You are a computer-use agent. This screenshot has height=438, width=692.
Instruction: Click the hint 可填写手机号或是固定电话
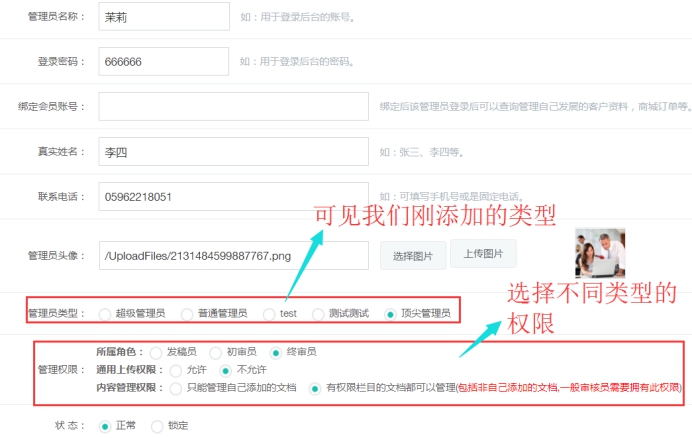(x=451, y=196)
